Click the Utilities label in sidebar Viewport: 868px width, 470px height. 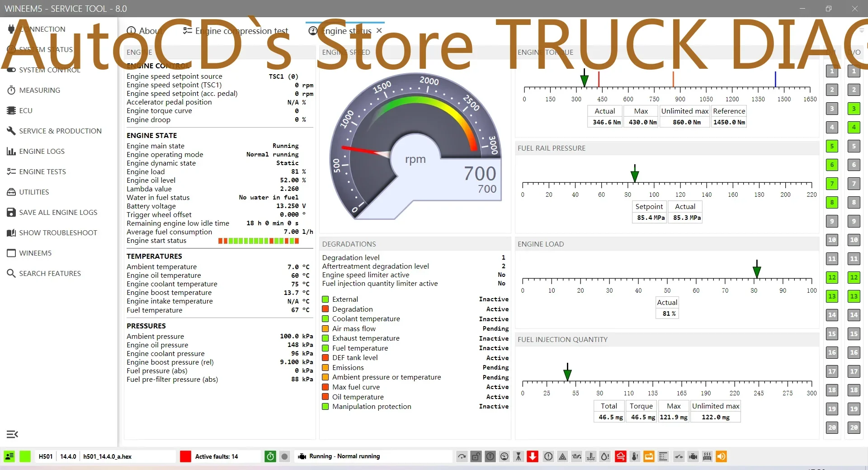pos(34,192)
